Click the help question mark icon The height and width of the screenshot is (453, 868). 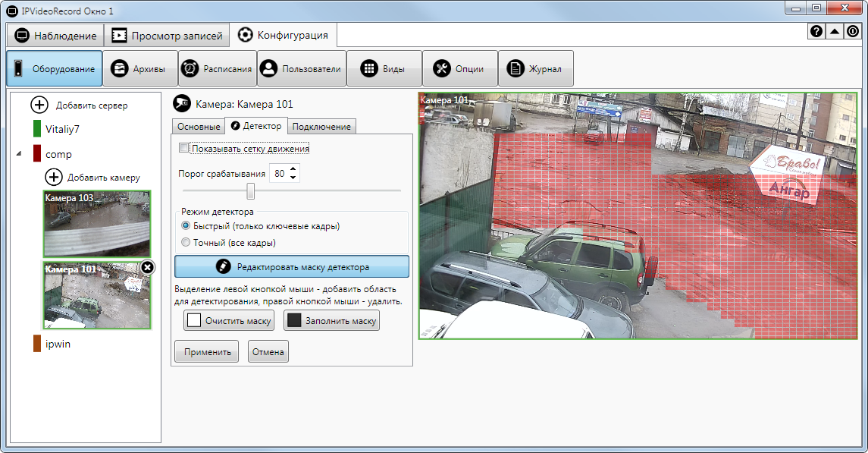816,32
